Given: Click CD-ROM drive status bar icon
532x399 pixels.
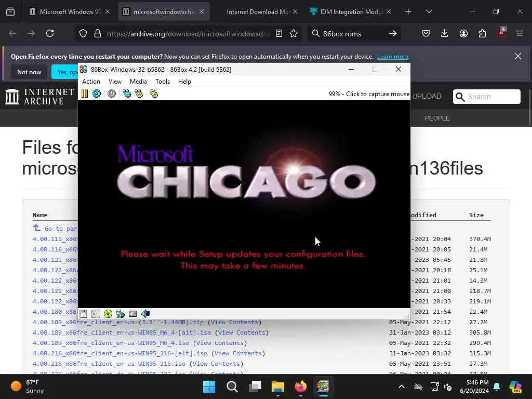Looking at the screenshot, I should 108,314.
